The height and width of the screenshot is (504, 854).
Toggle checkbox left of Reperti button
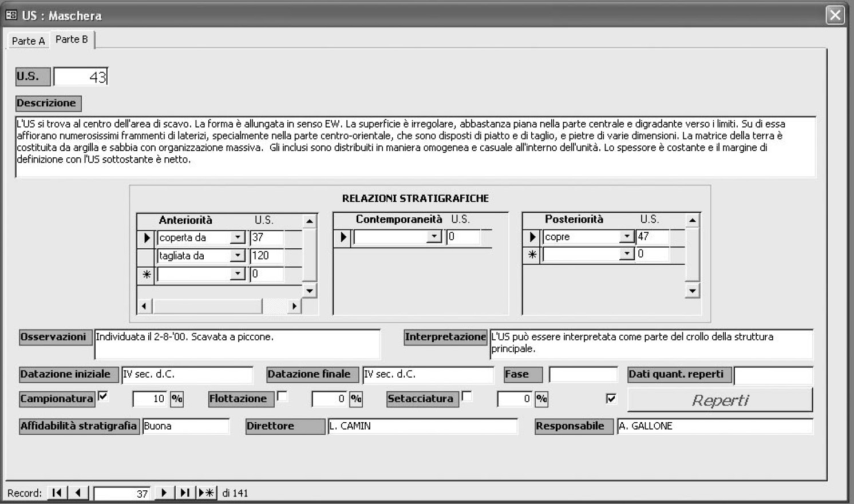(x=611, y=398)
